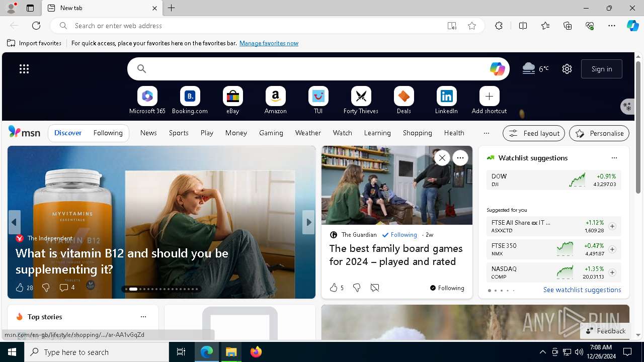Open Sports category
Image resolution: width=644 pixels, height=362 pixels.
[x=179, y=133]
